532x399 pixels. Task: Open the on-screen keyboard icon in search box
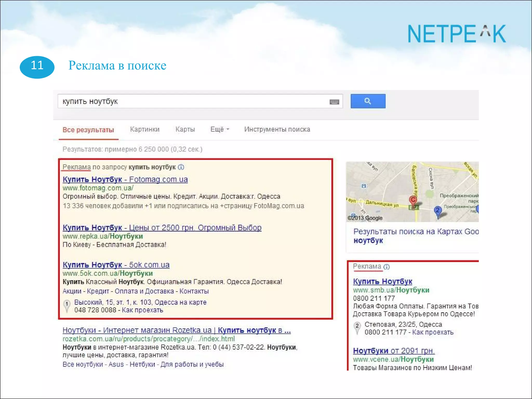(334, 102)
